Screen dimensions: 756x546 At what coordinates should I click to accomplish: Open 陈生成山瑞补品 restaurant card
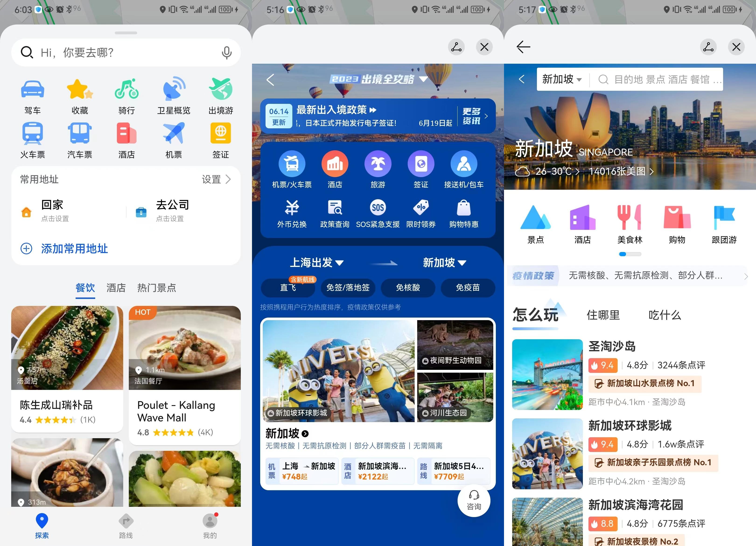[67, 369]
